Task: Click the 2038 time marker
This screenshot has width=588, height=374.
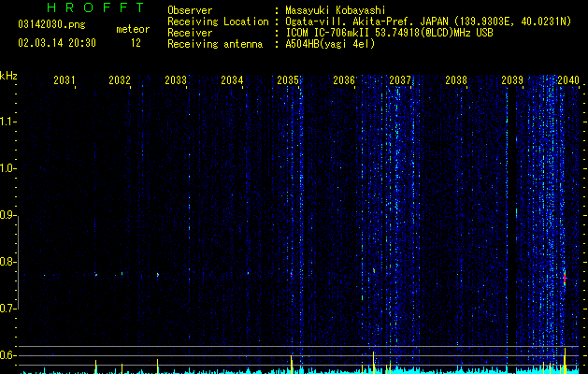Action: [456, 80]
